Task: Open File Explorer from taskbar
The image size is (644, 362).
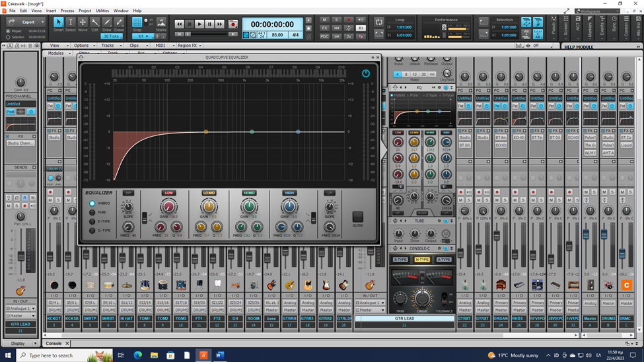Action: (x=154, y=355)
